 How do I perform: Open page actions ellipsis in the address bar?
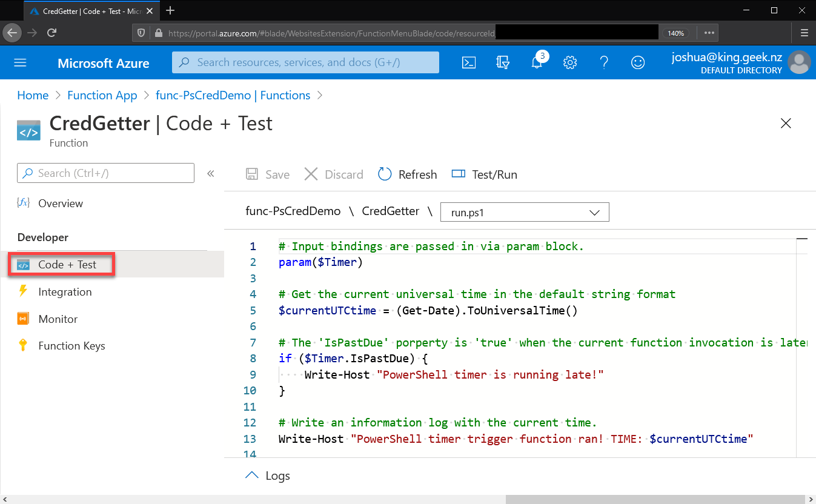point(709,33)
